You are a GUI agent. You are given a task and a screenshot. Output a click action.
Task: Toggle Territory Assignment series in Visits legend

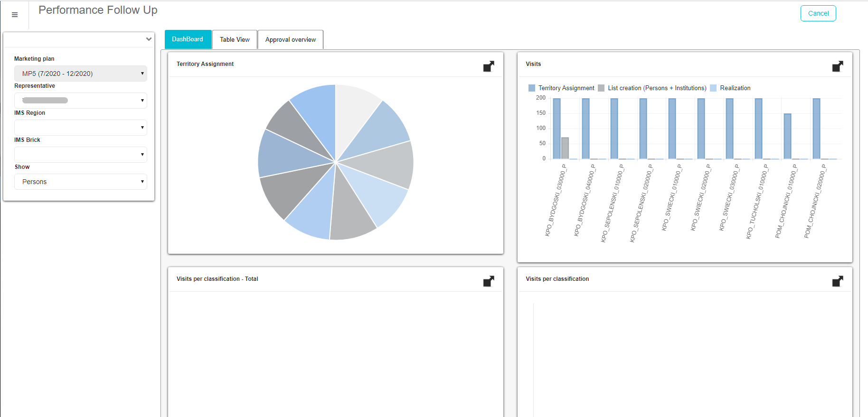click(x=561, y=88)
